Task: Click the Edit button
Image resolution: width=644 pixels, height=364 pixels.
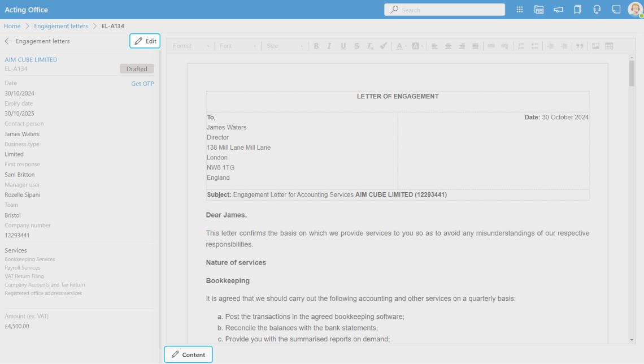Action: coord(145,41)
